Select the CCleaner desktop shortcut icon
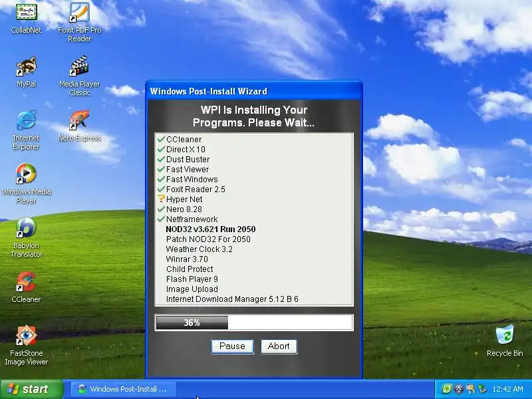Screen dimensions: 532x399 tap(26, 287)
